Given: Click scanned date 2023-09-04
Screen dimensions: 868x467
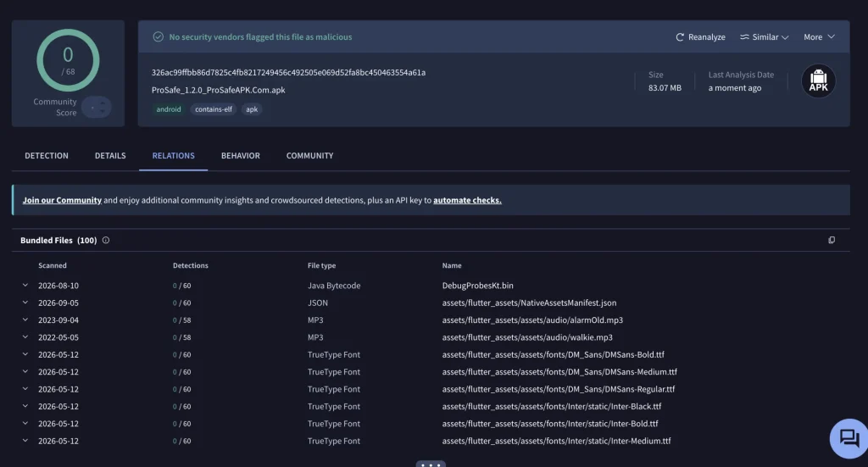Looking at the screenshot, I should coord(58,320).
